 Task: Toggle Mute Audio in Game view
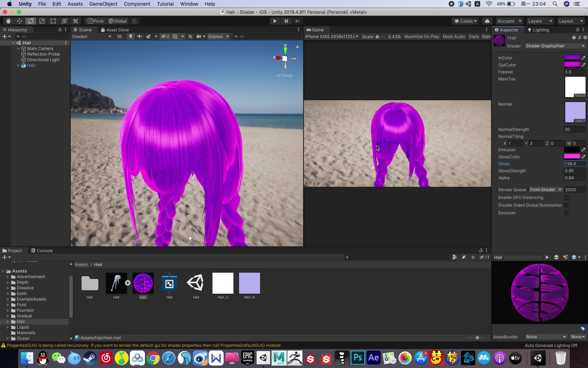point(454,36)
